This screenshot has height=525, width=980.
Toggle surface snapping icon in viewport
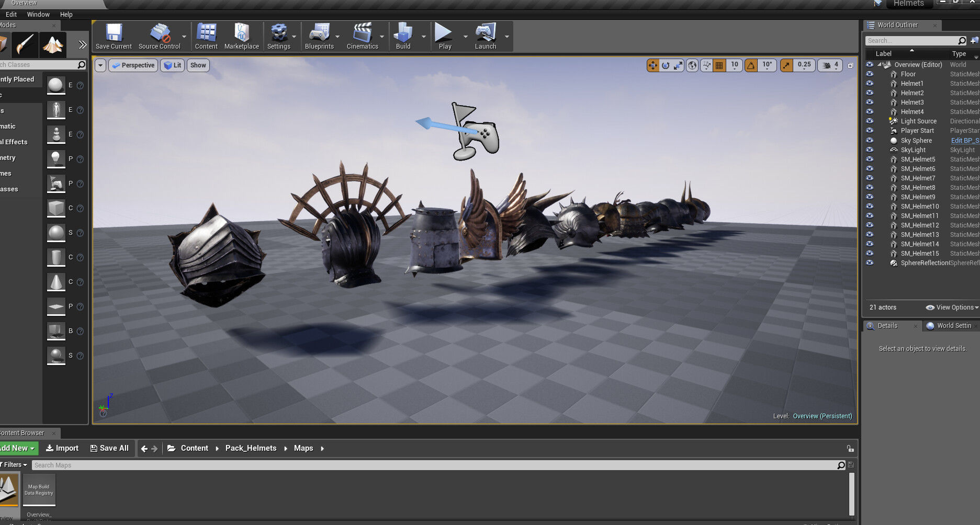click(x=707, y=65)
